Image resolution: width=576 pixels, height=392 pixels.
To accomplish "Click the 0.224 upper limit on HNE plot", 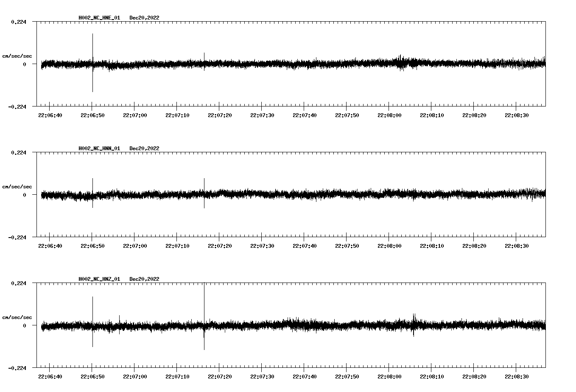I will pos(18,22).
